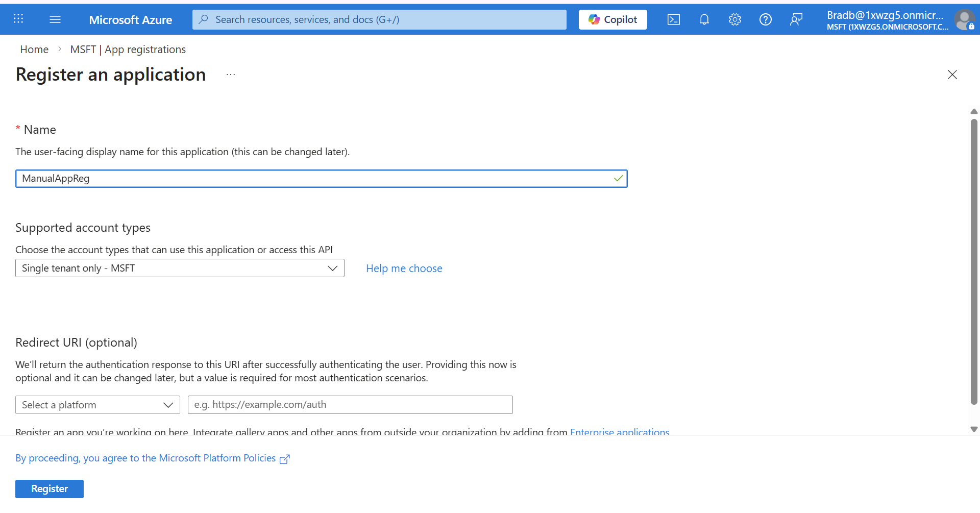Viewport: 980px width, 513px height.
Task: Navigate to MSFT | App registrations breadcrumb
Action: tap(128, 50)
